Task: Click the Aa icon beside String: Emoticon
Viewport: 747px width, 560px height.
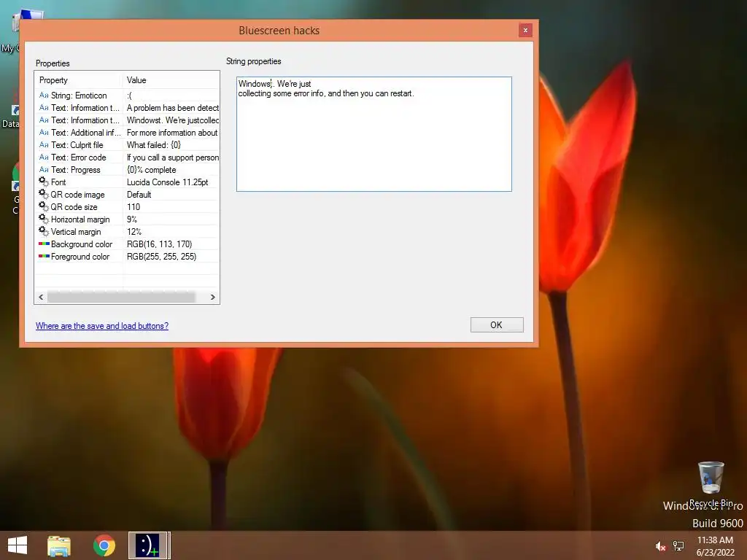Action: (44, 96)
